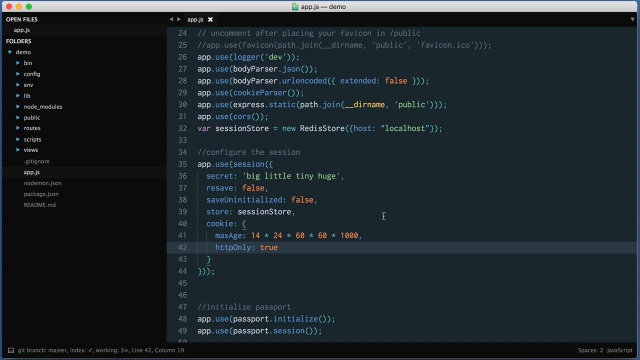Click the OPEN FILES sidebar heading
This screenshot has height=360, width=640.
coord(22,19)
